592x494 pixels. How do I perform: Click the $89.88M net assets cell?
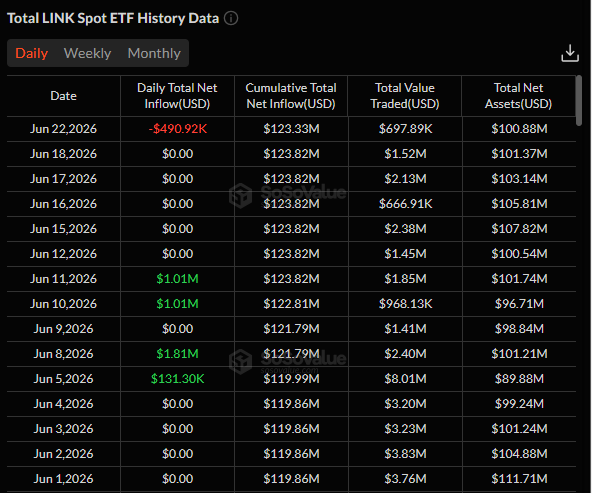tap(519, 379)
